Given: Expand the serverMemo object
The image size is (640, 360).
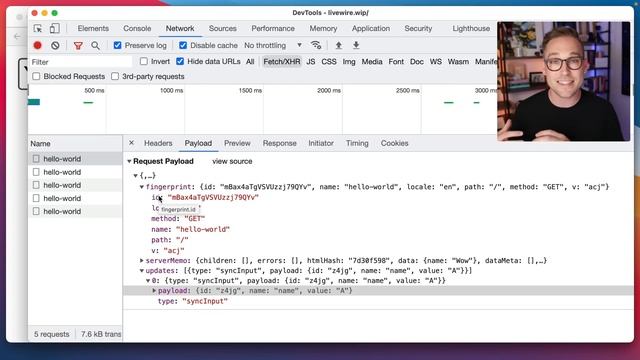Looking at the screenshot, I should [142, 260].
